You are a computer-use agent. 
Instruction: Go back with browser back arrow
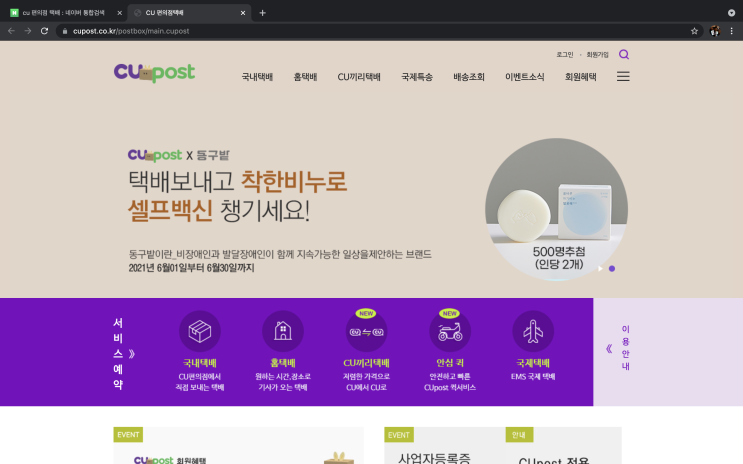click(11, 31)
